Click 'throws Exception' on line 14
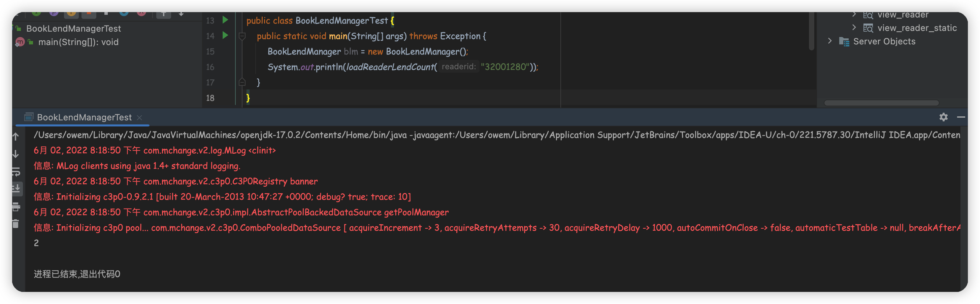The width and height of the screenshot is (980, 304). (x=445, y=36)
